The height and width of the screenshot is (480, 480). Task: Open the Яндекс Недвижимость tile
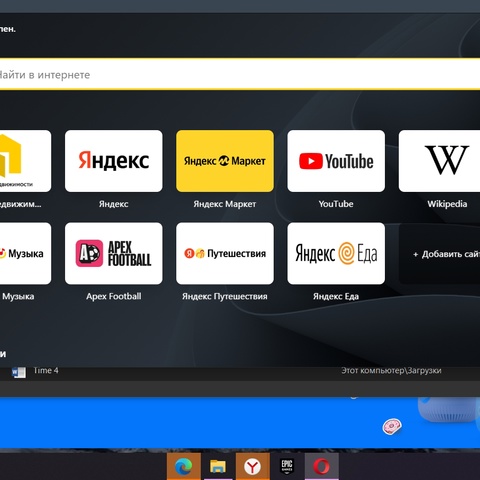click(25, 161)
